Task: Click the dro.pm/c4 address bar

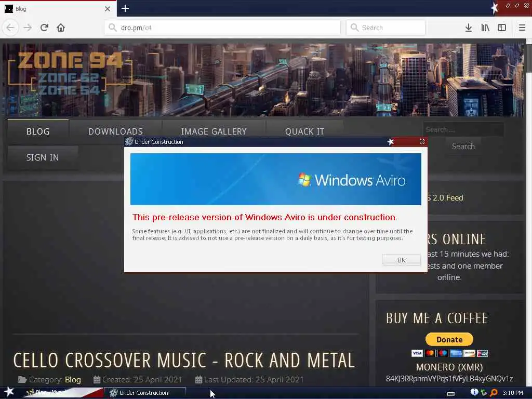Action: click(x=222, y=28)
